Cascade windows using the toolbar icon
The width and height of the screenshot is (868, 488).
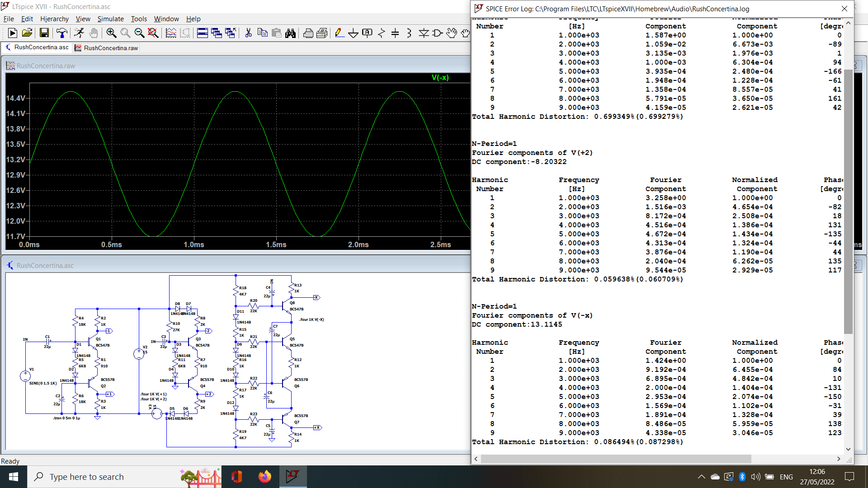[217, 33]
